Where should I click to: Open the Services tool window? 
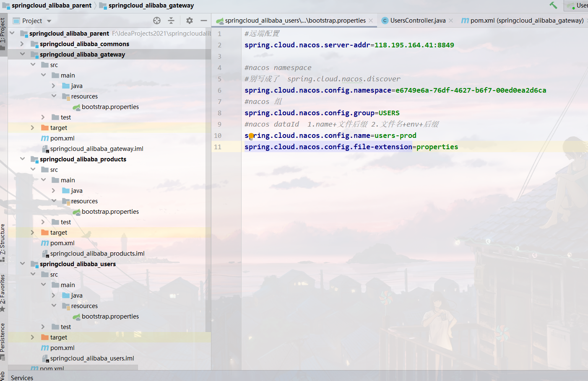click(x=22, y=378)
